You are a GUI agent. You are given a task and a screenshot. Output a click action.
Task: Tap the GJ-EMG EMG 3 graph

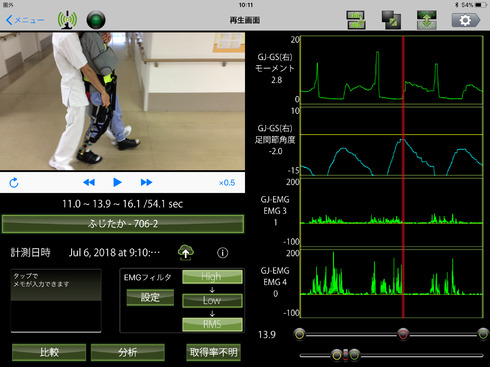click(x=392, y=212)
